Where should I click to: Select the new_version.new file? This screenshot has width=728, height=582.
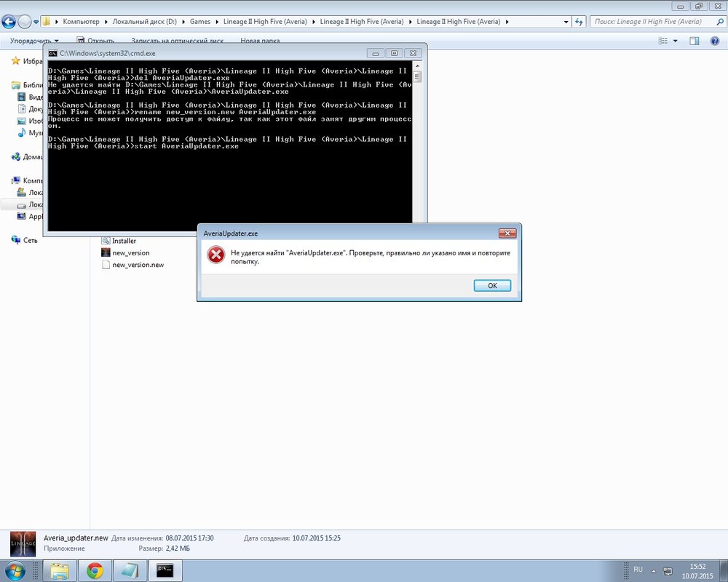click(138, 265)
